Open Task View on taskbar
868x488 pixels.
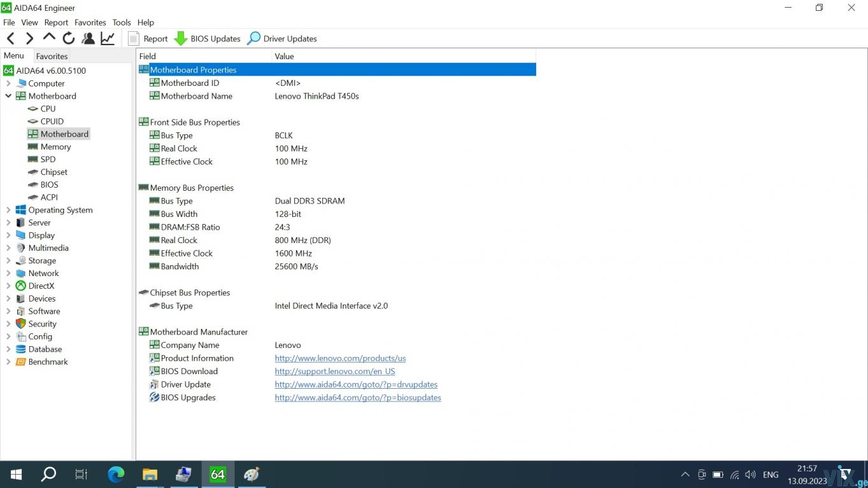(82, 475)
